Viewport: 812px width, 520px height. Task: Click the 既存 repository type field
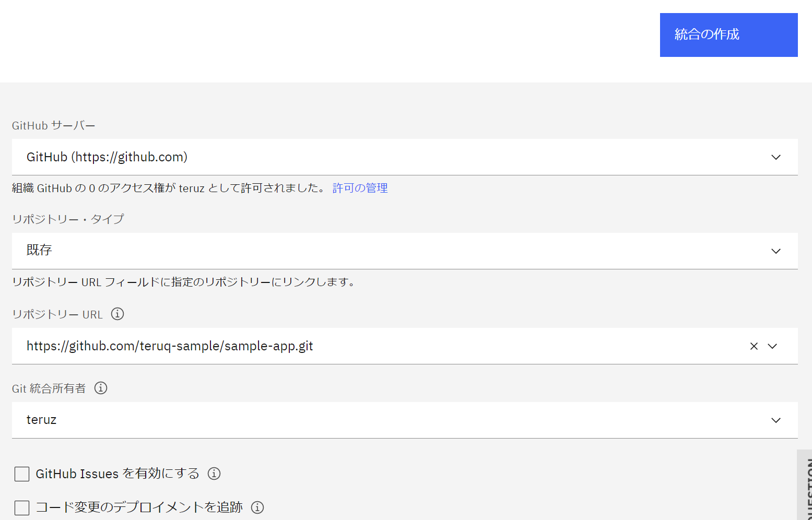pos(405,251)
